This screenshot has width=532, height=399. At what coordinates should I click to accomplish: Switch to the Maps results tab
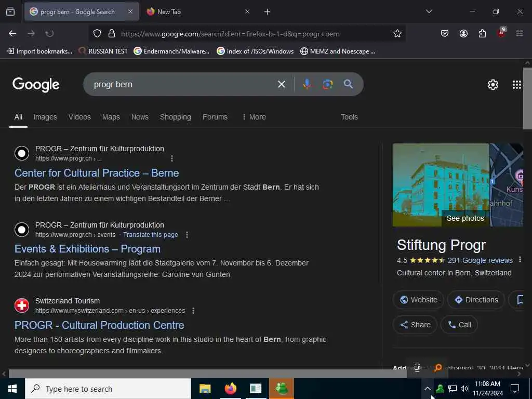tap(111, 117)
